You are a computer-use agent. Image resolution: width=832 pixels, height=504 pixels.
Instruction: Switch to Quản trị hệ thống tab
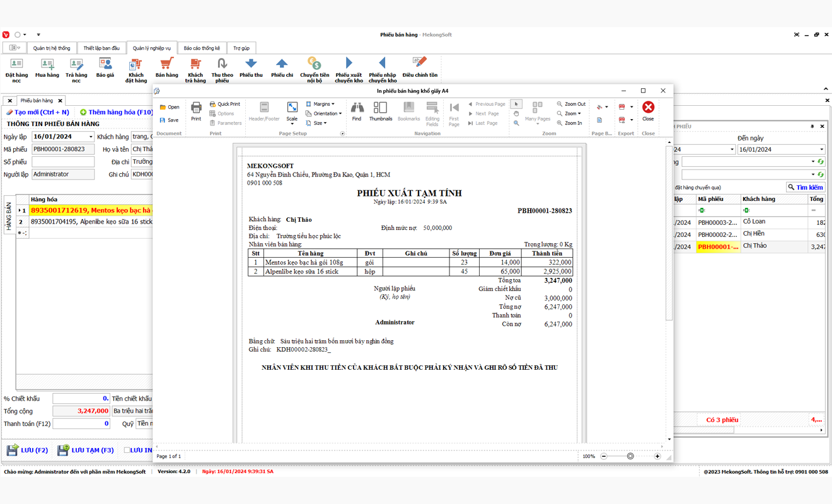click(x=52, y=48)
